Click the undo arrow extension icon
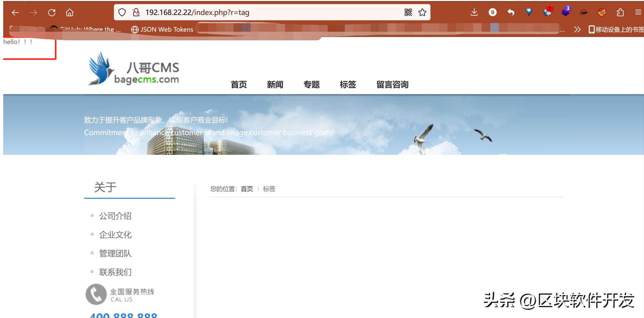 point(511,12)
